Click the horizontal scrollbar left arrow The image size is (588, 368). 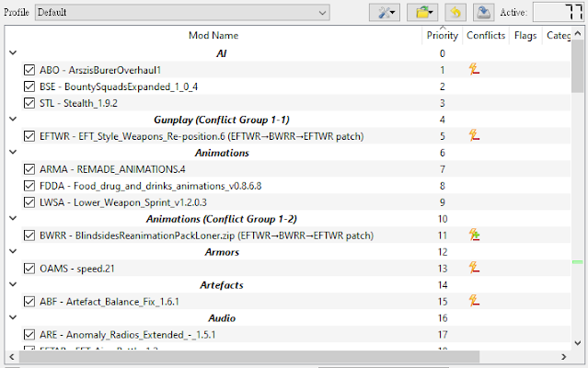(12, 357)
